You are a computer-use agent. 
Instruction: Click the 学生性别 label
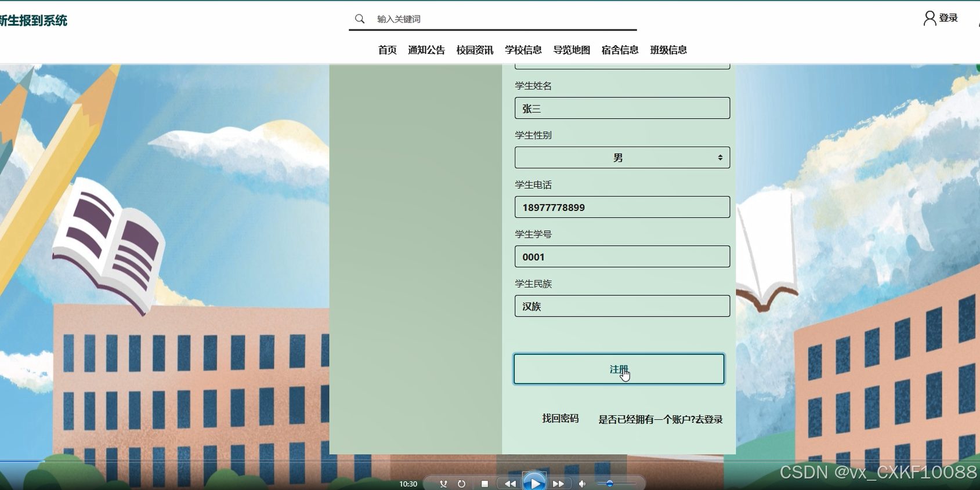tap(533, 135)
